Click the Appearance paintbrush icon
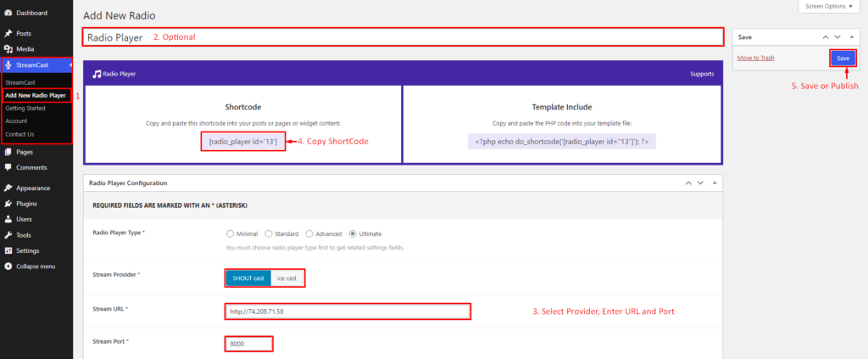 8,188
